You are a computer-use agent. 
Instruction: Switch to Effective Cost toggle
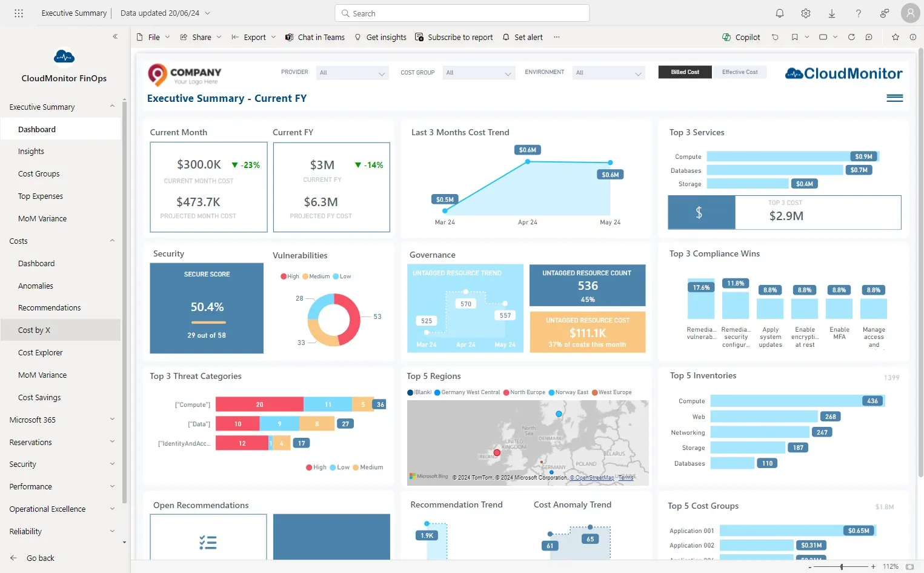[740, 72]
